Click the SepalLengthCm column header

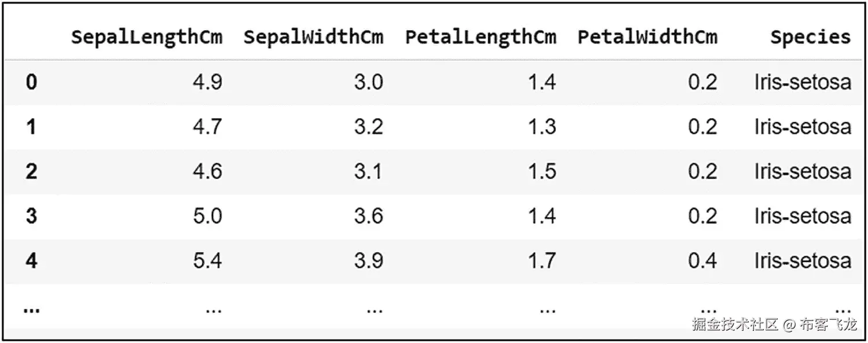tap(147, 37)
